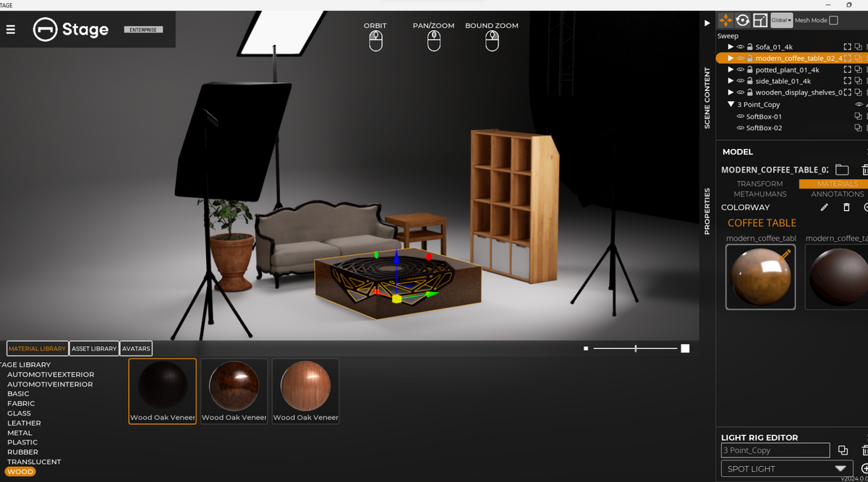868x482 pixels.
Task: Select the Scale gizmo tool
Action: tap(759, 20)
